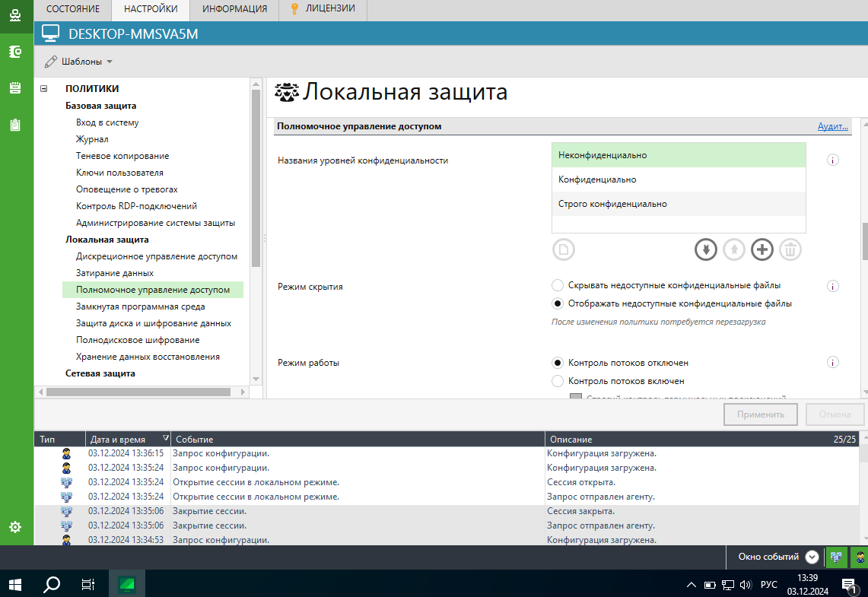Open Task View on the taskbar
Screen dimensions: 868x597
point(88,584)
